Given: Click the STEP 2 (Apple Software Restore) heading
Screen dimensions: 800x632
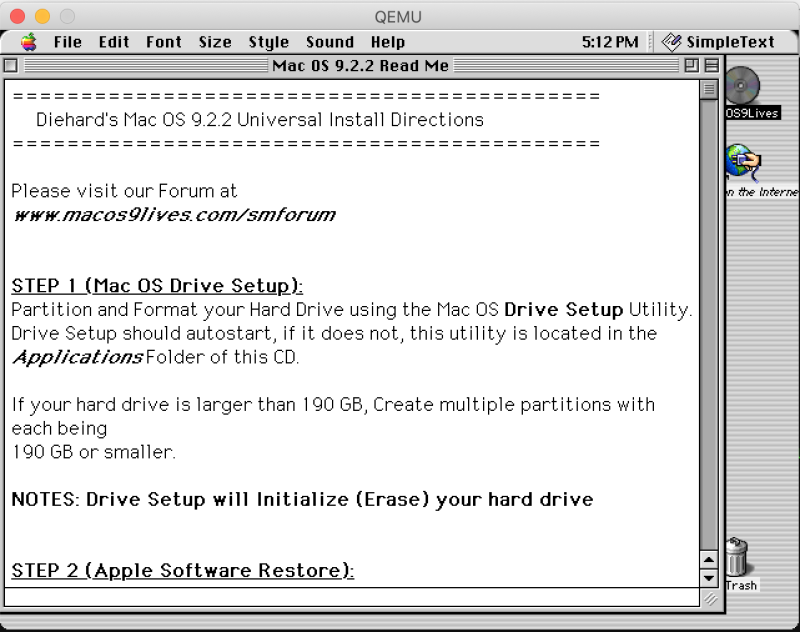Looking at the screenshot, I should [x=183, y=570].
